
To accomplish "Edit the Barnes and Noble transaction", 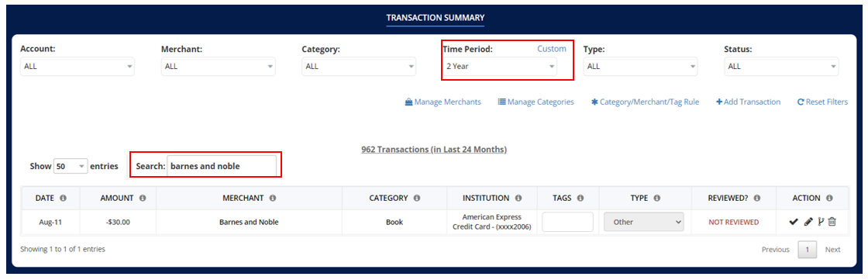I will 808,222.
